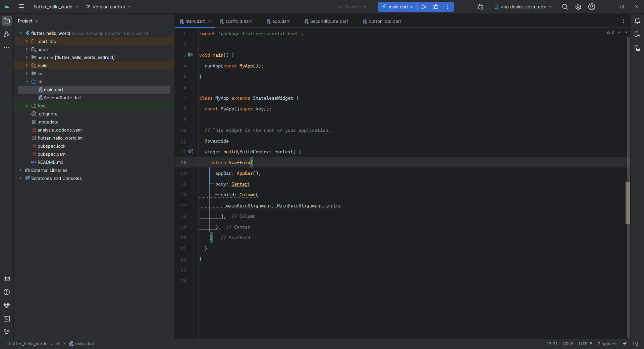Screen dimensions: 644x349
Task: Open flutter_hello_world project dropdown
Action: 56,7
